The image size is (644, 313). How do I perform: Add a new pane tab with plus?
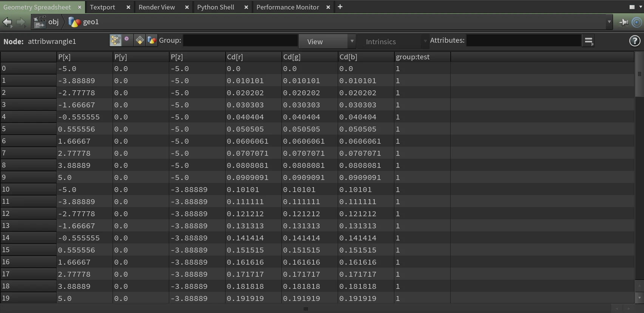click(x=340, y=7)
